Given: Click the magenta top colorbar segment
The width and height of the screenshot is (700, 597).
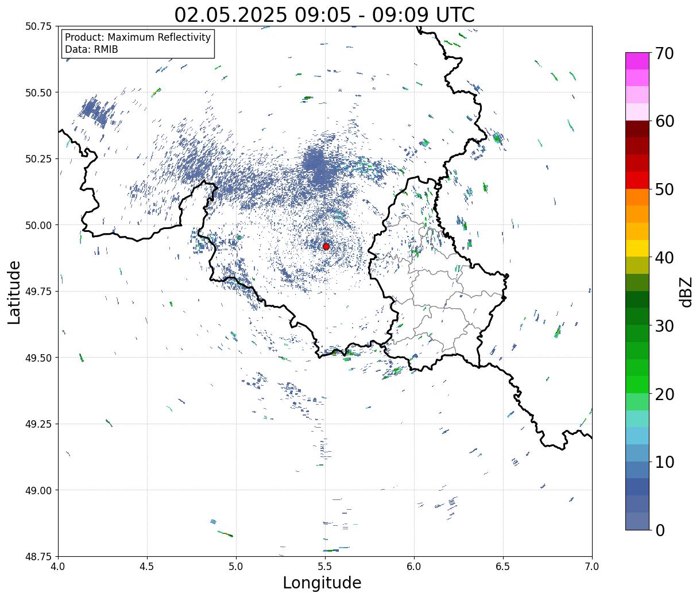Looking at the screenshot, I should [637, 61].
